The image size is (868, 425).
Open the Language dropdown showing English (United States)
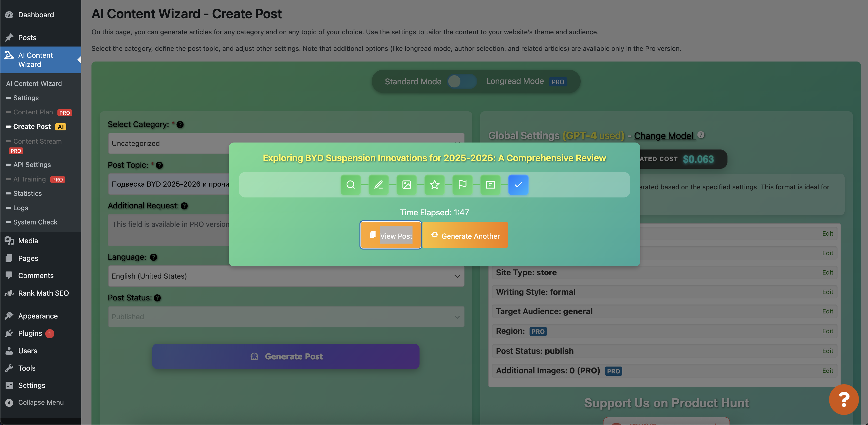pyautogui.click(x=286, y=276)
